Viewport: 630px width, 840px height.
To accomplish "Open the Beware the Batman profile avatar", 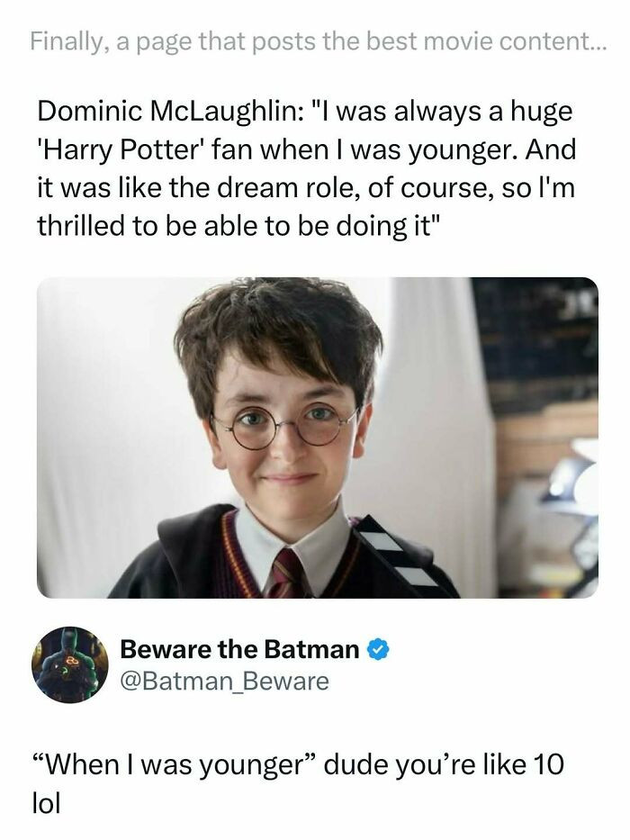I will tap(70, 664).
